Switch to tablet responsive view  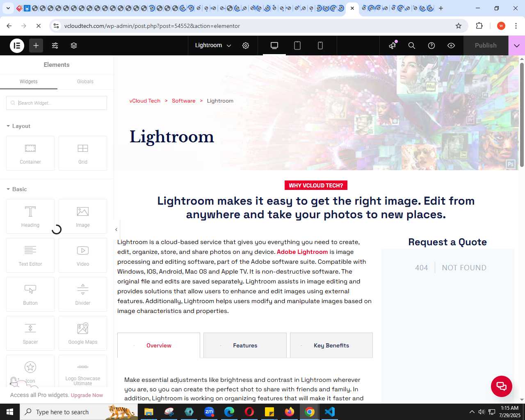click(297, 46)
